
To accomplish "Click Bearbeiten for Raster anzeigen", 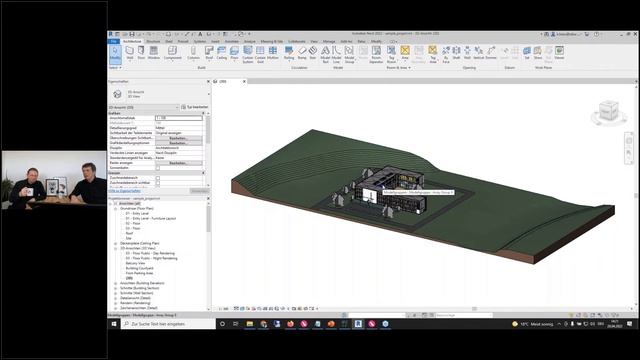I will pyautogui.click(x=178, y=163).
